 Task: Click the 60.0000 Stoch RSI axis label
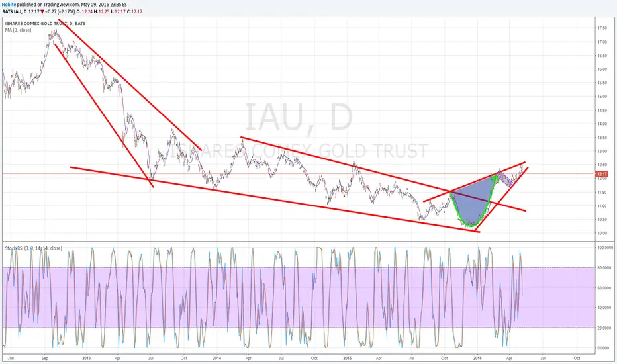point(605,288)
